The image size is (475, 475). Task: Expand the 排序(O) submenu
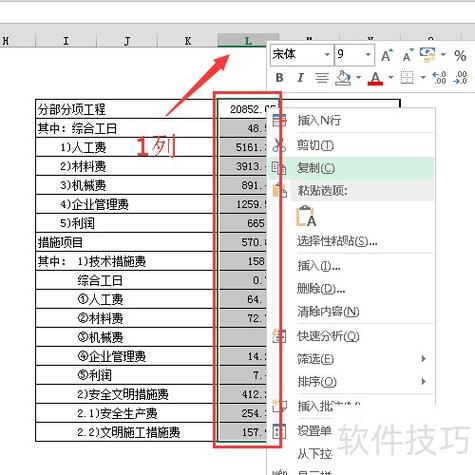(x=352, y=381)
